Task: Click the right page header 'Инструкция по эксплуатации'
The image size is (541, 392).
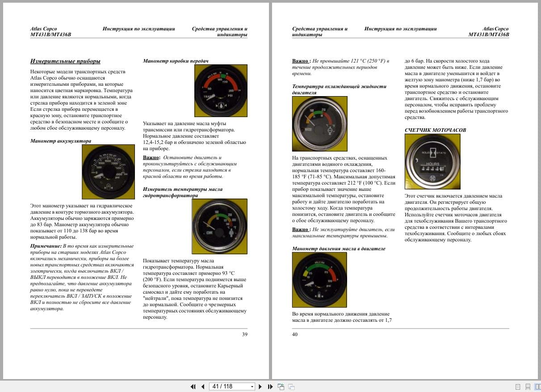Action: [x=401, y=29]
